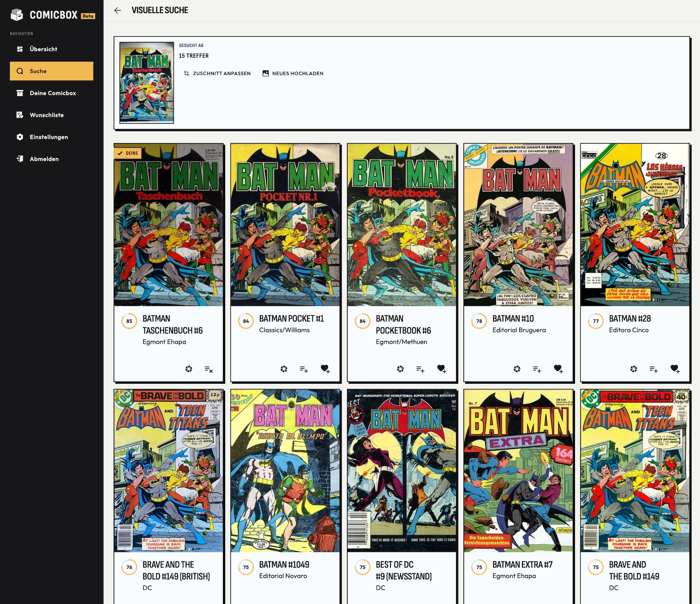Click the Egmont/Methuen publisher text
Screen dimensions: 700x604
pos(402,342)
